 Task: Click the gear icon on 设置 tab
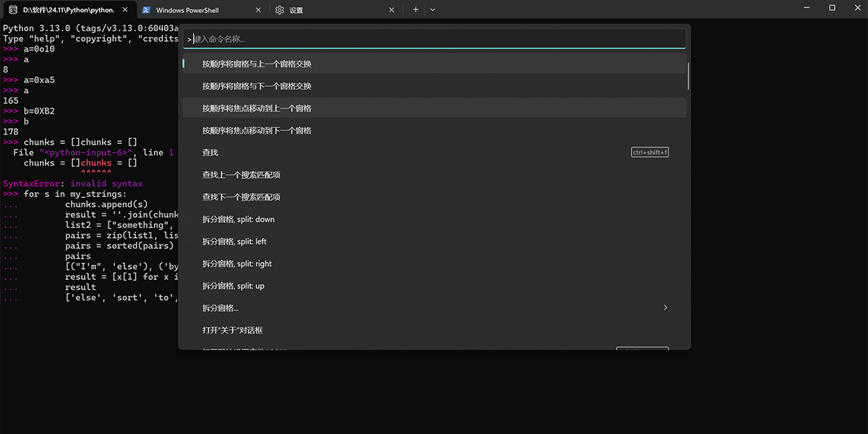(280, 10)
